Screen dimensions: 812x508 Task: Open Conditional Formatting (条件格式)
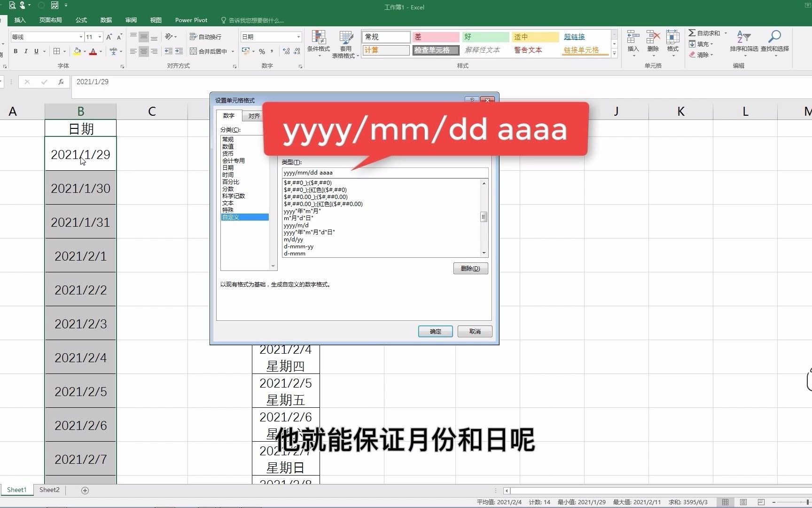(x=319, y=44)
